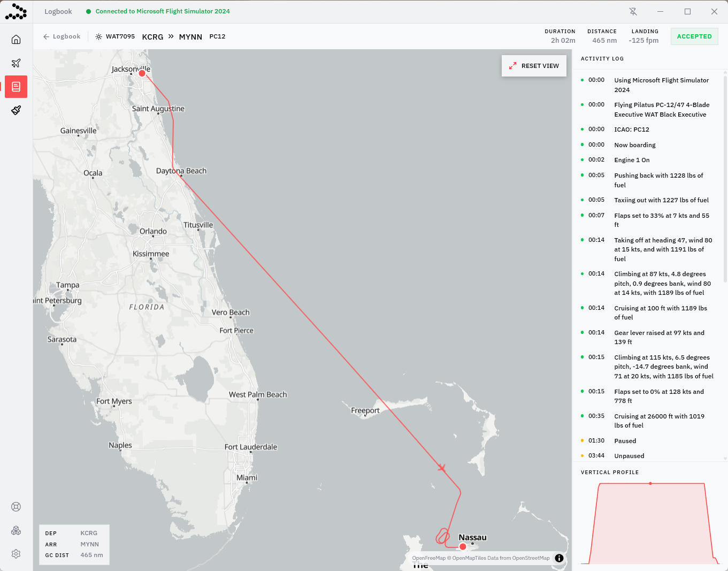Image resolution: width=728 pixels, height=571 pixels.
Task: Click the info icon on the map attribution
Action: pyautogui.click(x=559, y=558)
